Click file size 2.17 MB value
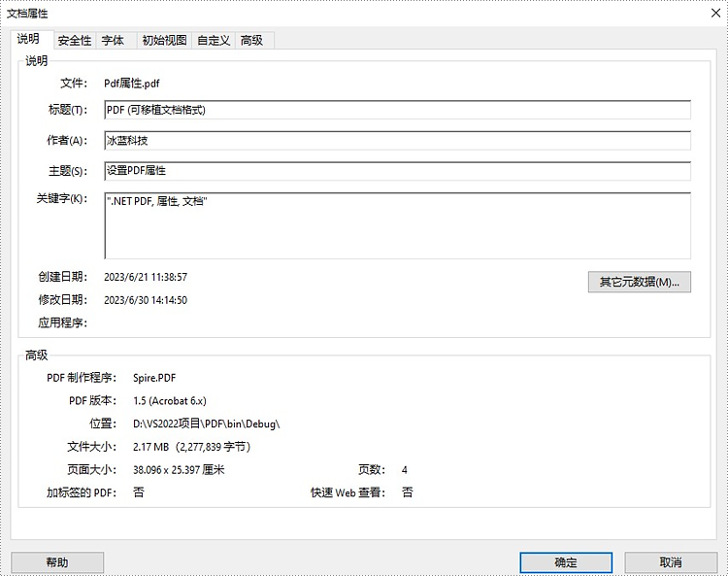Screen dimensions: 728x576 coord(192,447)
